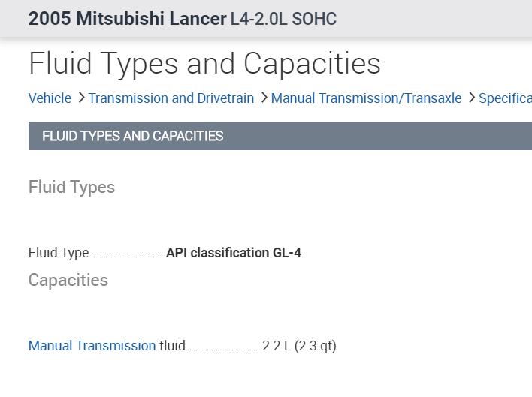Click the 2005 Mitsubishi Lancer vehicle title
The image size is (532, 397).
(x=127, y=19)
